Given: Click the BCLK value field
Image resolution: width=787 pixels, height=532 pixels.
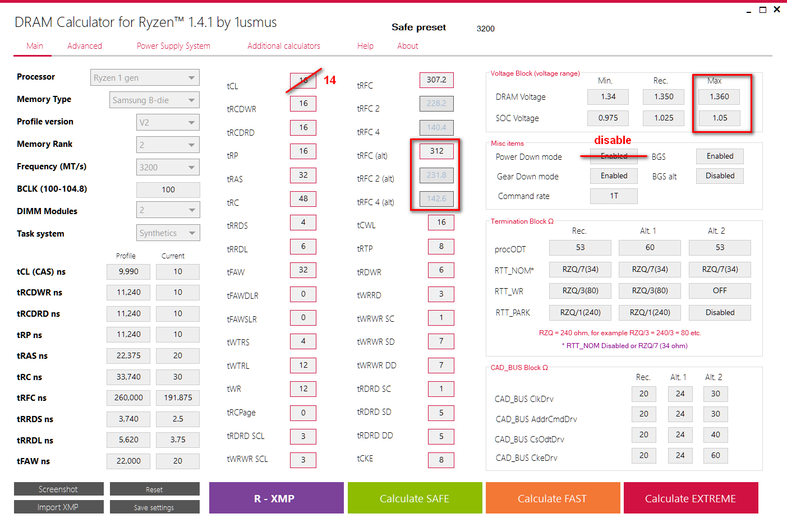Looking at the screenshot, I should pyautogui.click(x=168, y=189).
